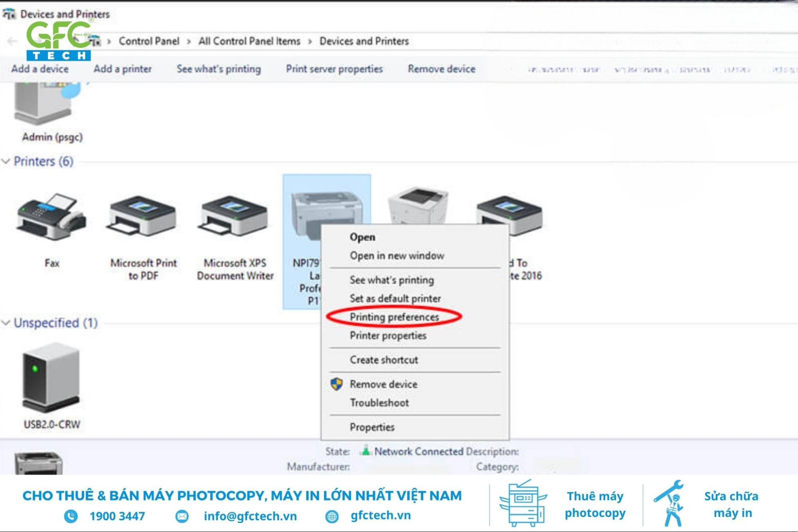Screen dimensions: 798x532
Task: Open the Printer properties menu item
Action: tap(389, 334)
